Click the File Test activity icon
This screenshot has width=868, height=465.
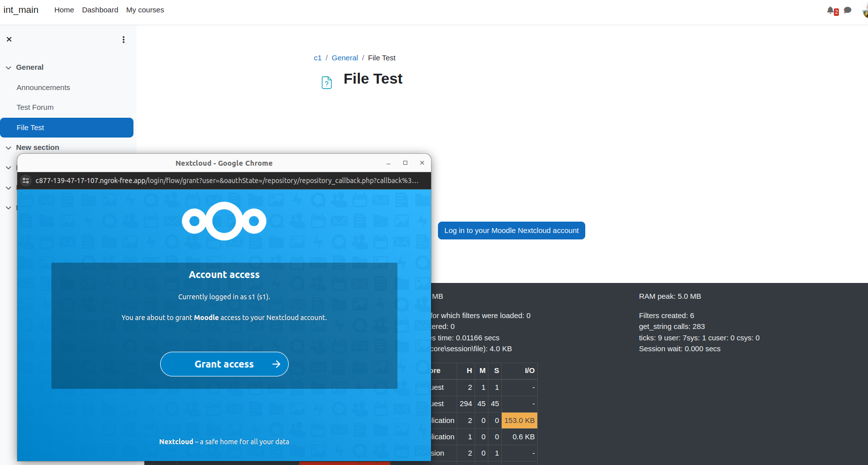point(327,82)
